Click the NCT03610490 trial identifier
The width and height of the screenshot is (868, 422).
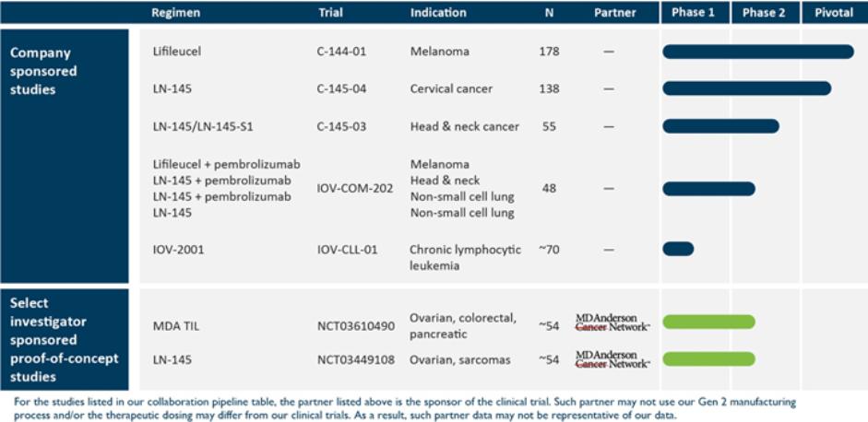[x=356, y=326]
